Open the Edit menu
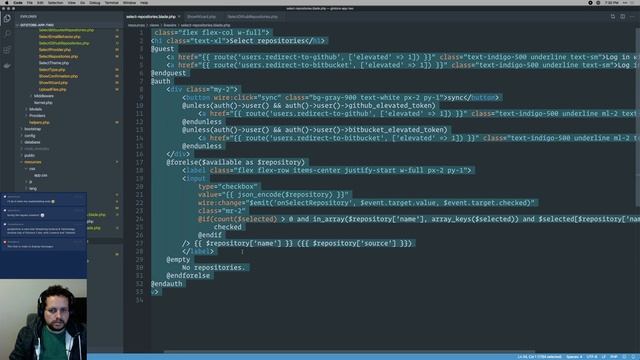The image size is (640, 360). [40, 2]
